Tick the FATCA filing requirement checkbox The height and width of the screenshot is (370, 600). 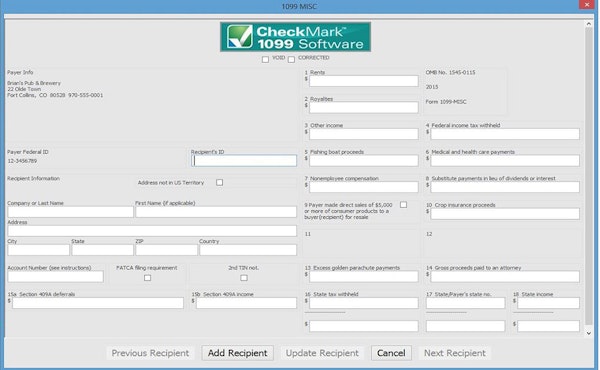[x=147, y=278]
